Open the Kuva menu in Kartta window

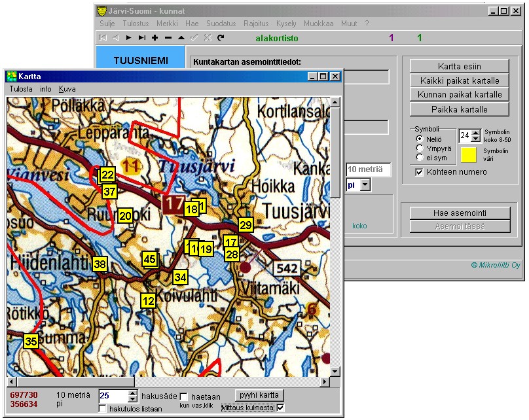pyautogui.click(x=67, y=88)
